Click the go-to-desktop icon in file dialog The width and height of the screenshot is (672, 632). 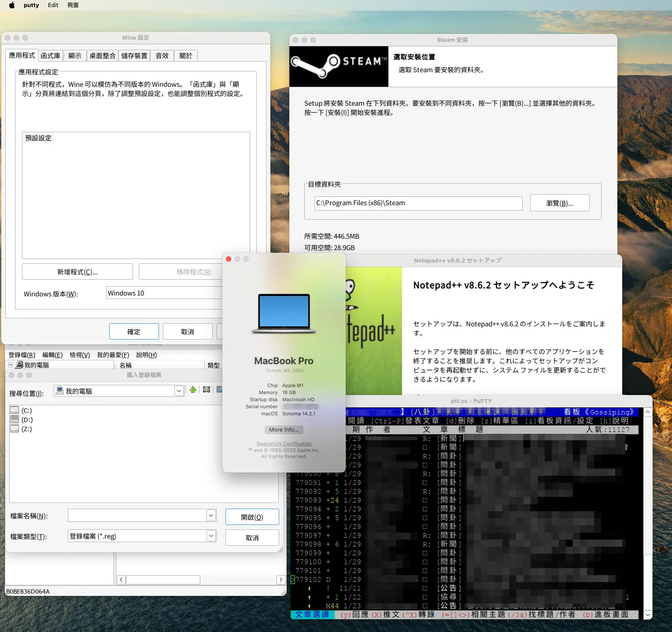[207, 390]
